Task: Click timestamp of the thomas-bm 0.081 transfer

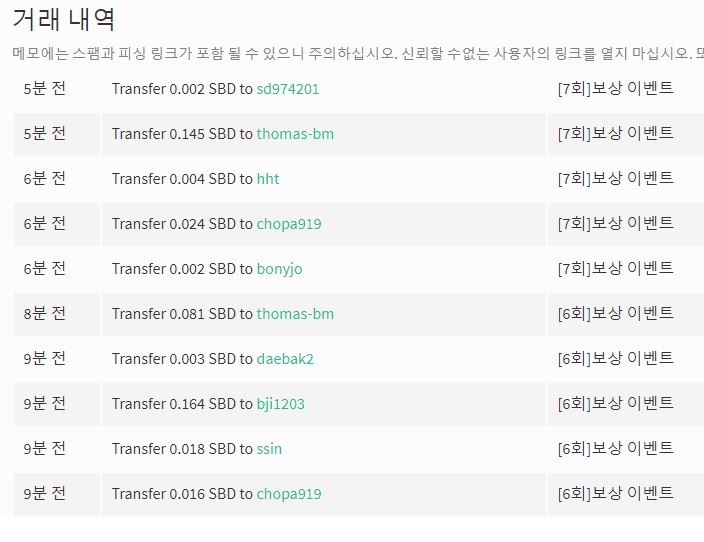Action: pos(44,313)
